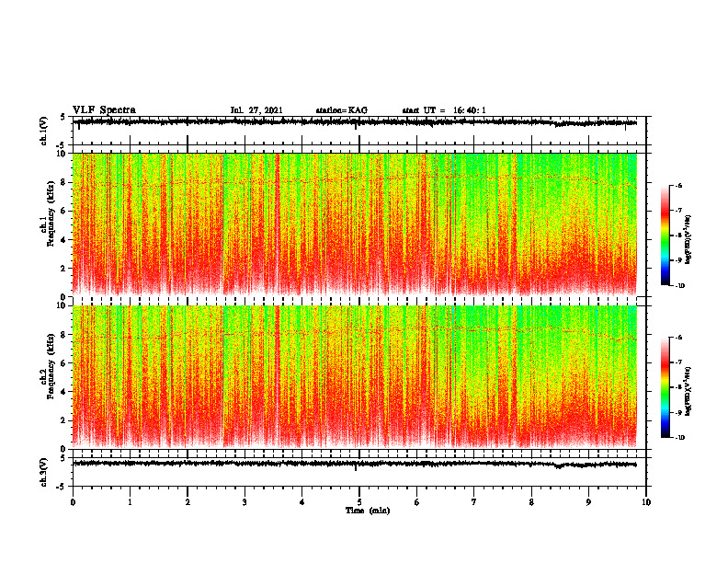Click the ch.1 spectrogram color bar

pyautogui.click(x=665, y=236)
